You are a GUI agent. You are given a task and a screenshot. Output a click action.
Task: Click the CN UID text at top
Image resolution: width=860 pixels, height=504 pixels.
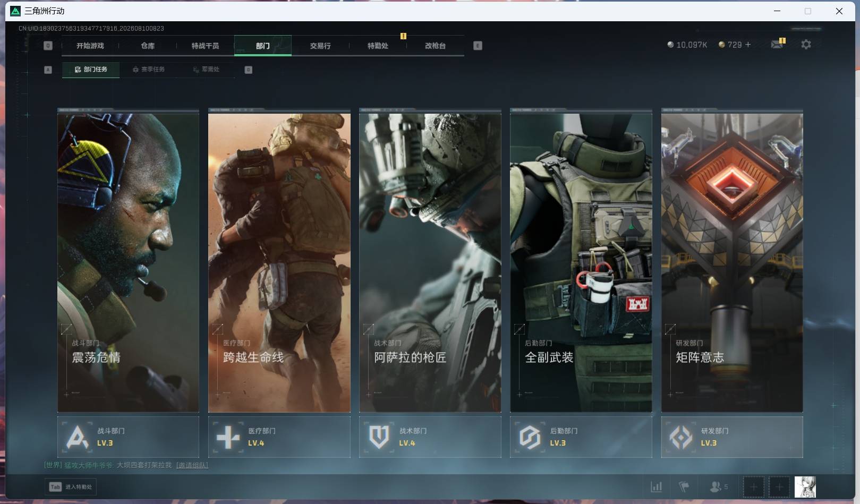tap(91, 28)
